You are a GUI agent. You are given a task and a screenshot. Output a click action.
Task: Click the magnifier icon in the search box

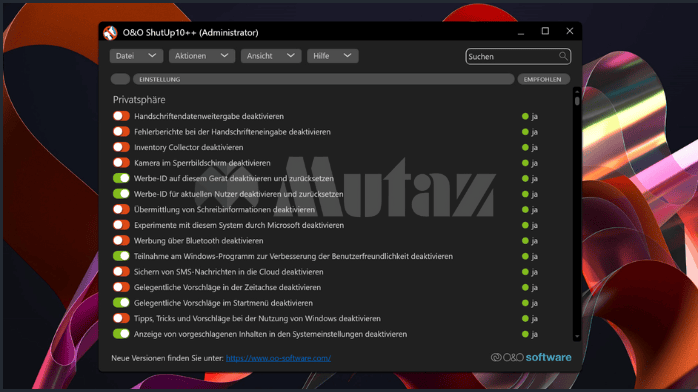pos(563,56)
